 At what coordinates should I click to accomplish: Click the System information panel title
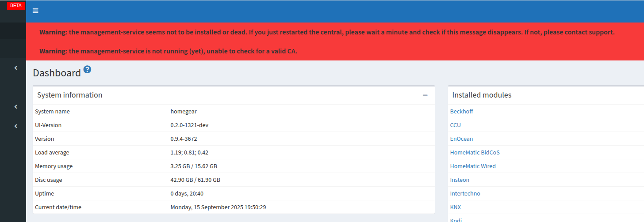tap(69, 95)
